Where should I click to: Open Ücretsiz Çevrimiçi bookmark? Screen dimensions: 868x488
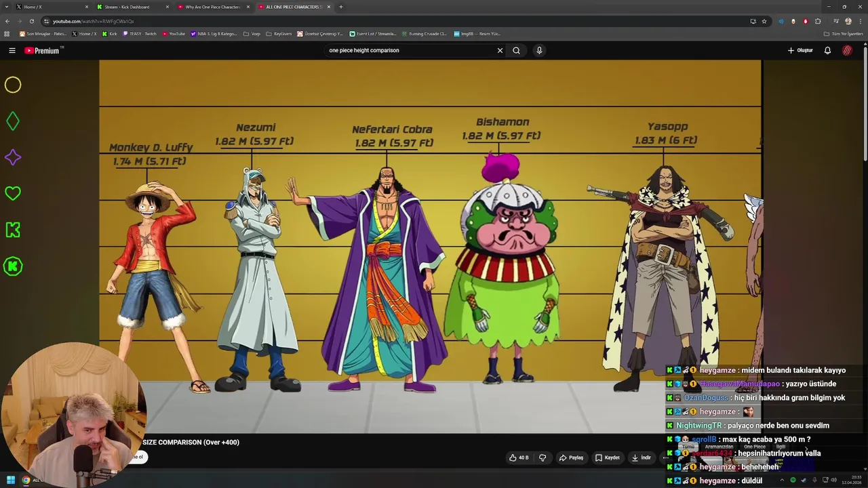point(321,33)
